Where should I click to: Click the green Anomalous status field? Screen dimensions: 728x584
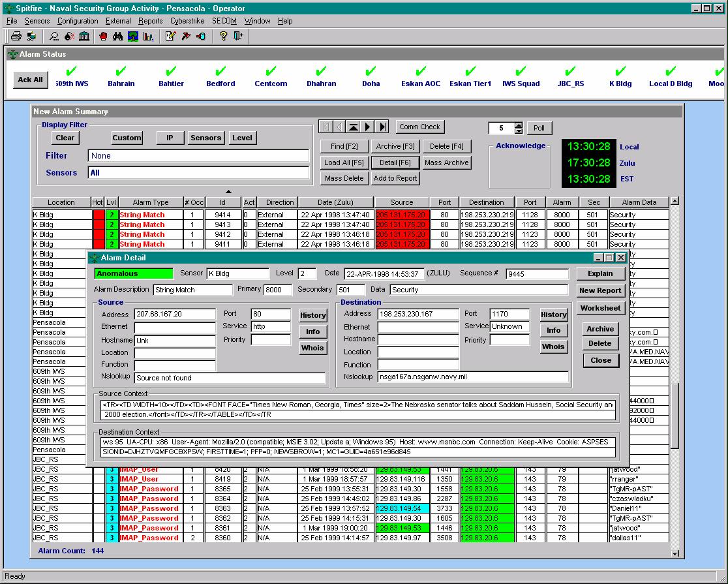pyautogui.click(x=134, y=273)
